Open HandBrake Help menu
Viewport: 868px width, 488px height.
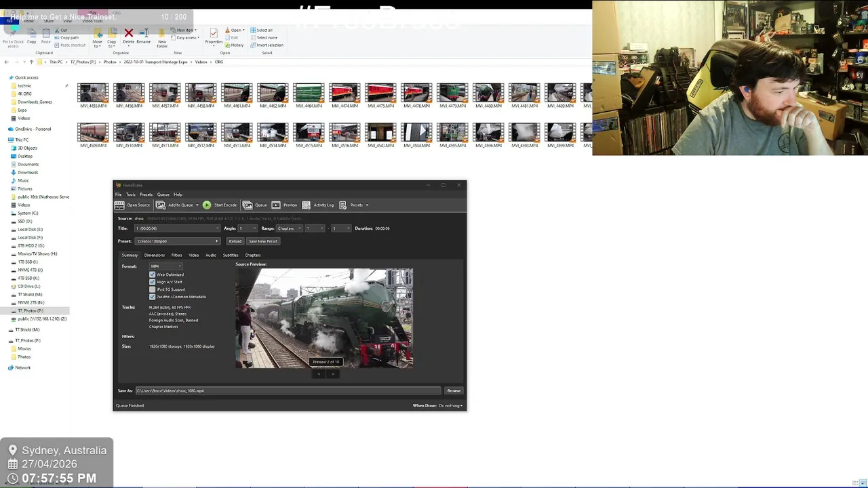coord(178,195)
